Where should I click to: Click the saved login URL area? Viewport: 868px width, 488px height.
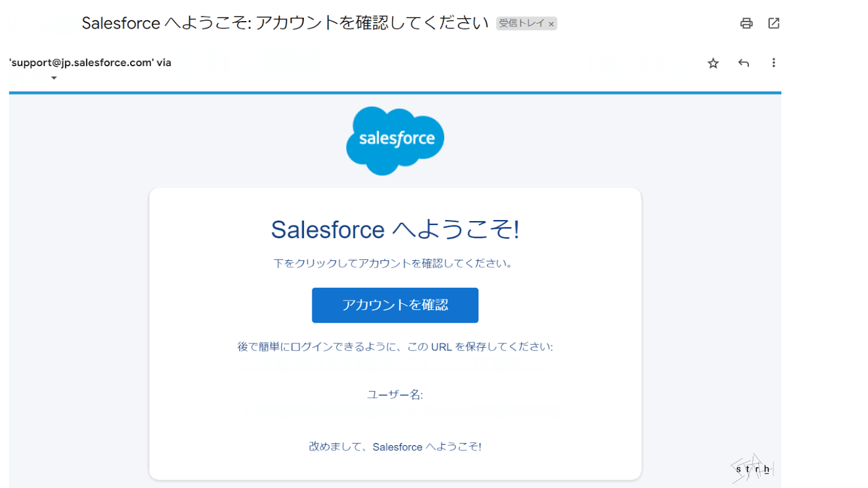pos(394,363)
